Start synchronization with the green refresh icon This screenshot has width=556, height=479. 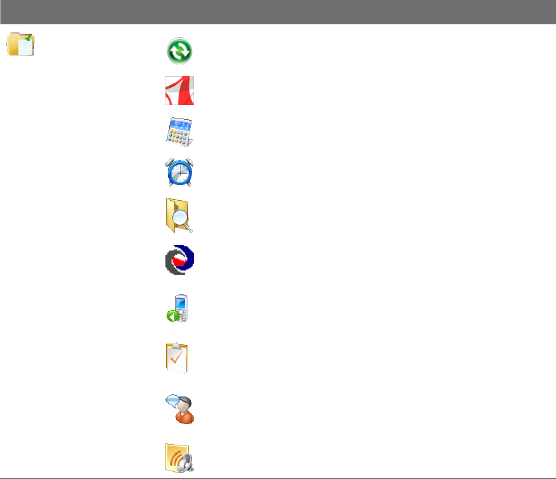pos(179,51)
